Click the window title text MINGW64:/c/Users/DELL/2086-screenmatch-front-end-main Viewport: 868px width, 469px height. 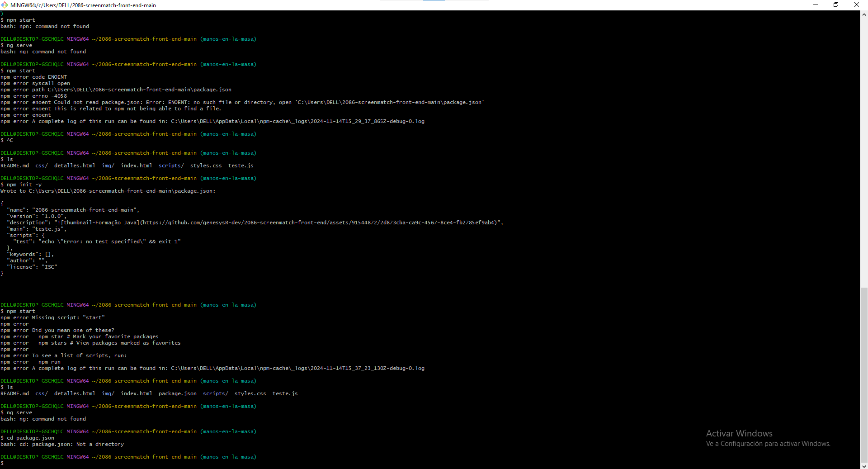tap(83, 5)
